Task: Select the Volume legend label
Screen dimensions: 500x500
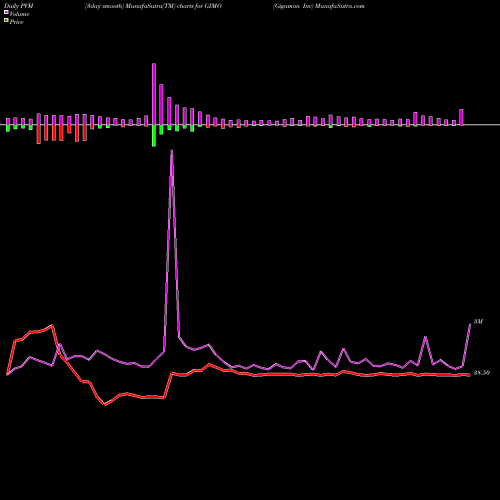Action: pos(19,14)
